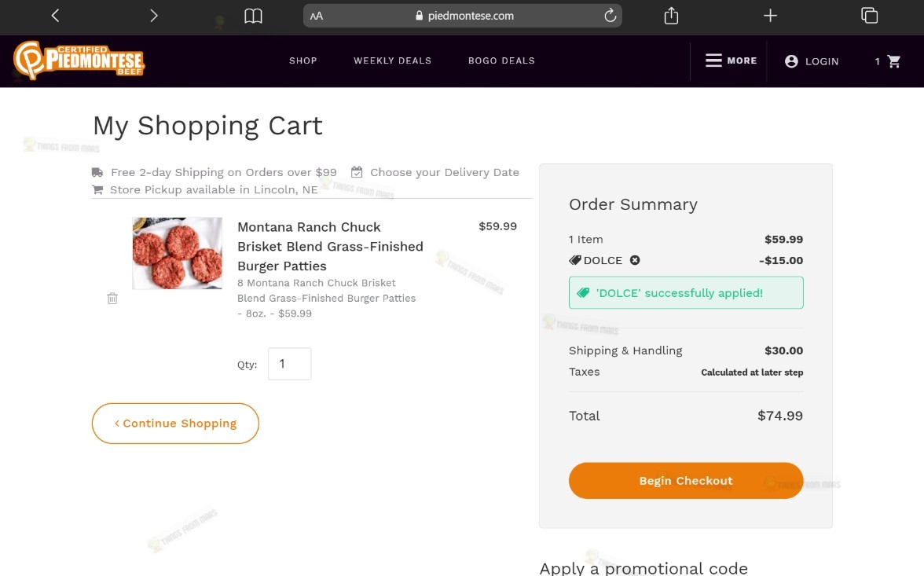This screenshot has height=576, width=924.
Task: Open BOGO DEALS in the navigation
Action: 501,61
